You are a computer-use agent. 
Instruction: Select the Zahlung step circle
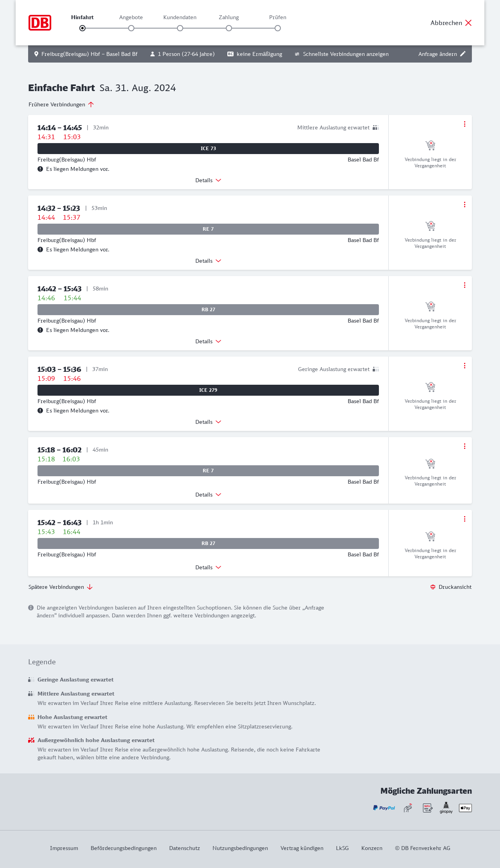tap(229, 28)
